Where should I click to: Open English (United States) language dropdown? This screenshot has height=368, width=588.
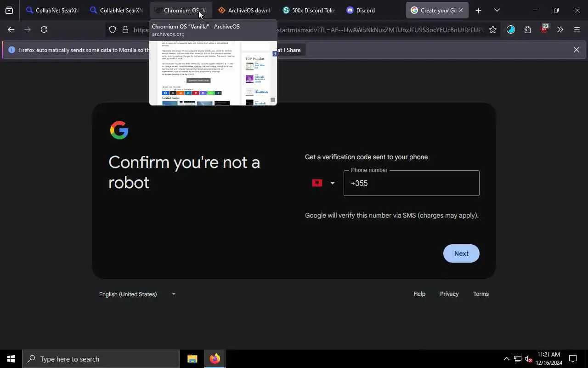(x=138, y=294)
